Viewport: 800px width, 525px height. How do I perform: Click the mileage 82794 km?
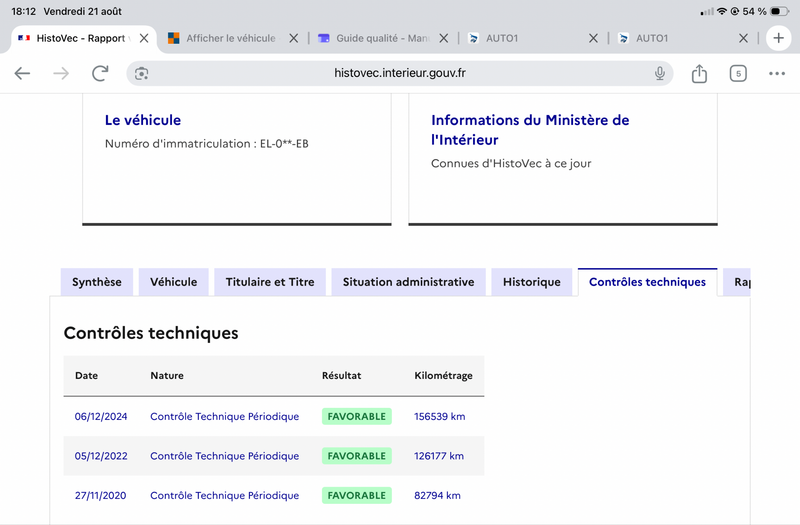(437, 495)
